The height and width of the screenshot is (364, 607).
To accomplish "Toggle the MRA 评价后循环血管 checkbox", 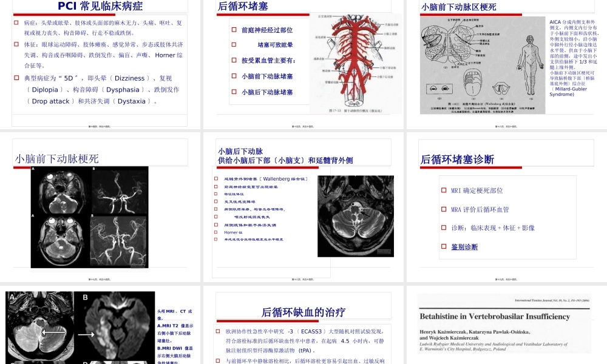I will 444,209.
